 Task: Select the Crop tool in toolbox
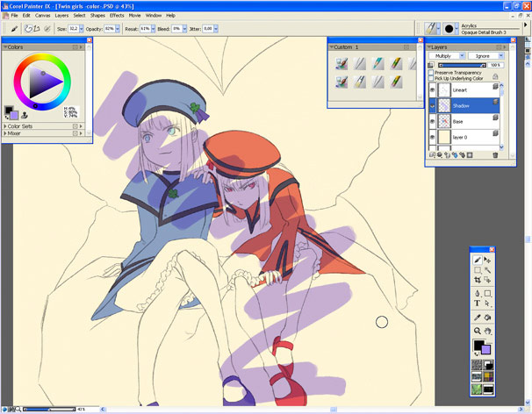pyautogui.click(x=478, y=280)
